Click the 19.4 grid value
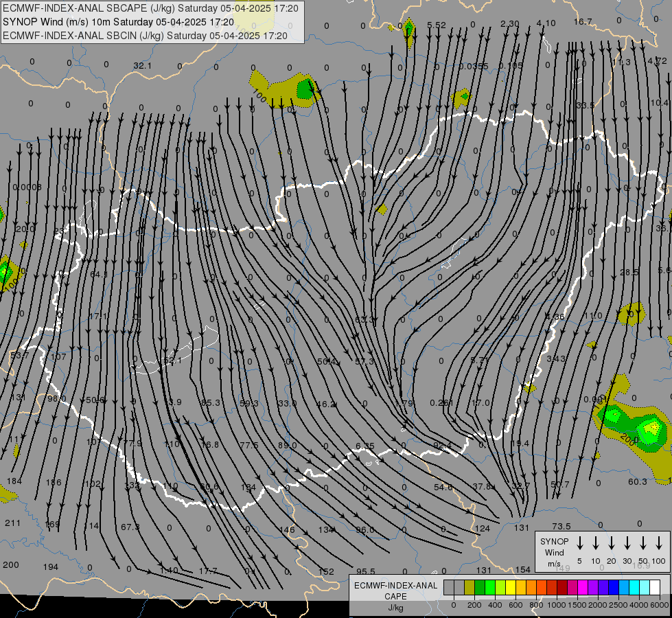The width and height of the screenshot is (672, 618). [x=520, y=443]
